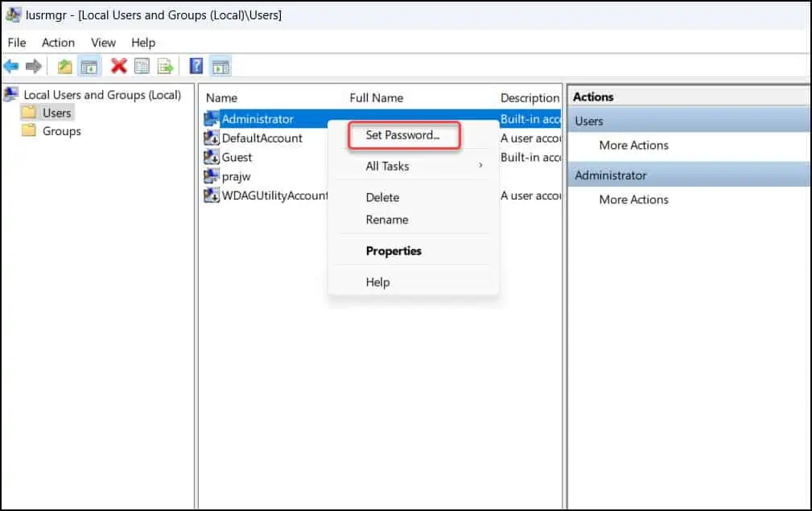
Task: Open the Help menu in menu bar
Action: tap(143, 43)
